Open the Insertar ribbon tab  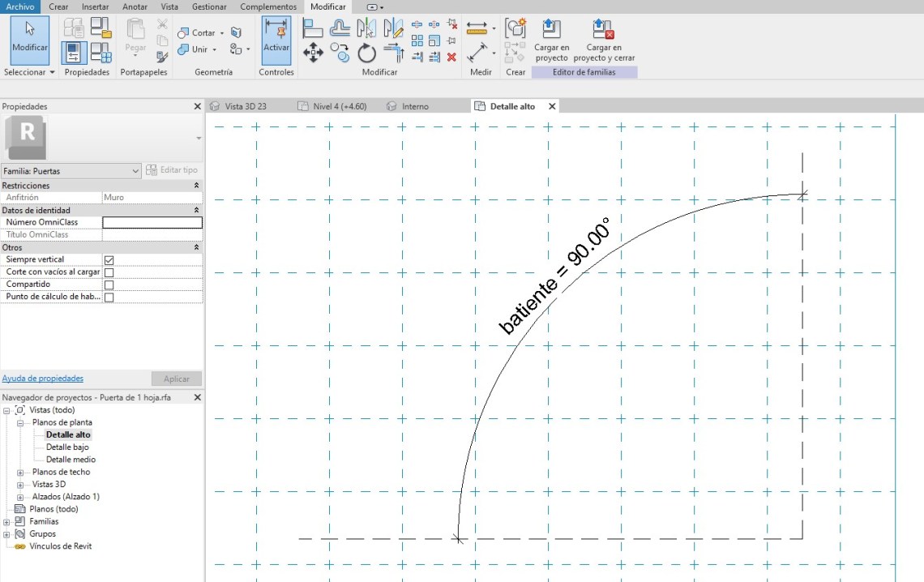95,6
